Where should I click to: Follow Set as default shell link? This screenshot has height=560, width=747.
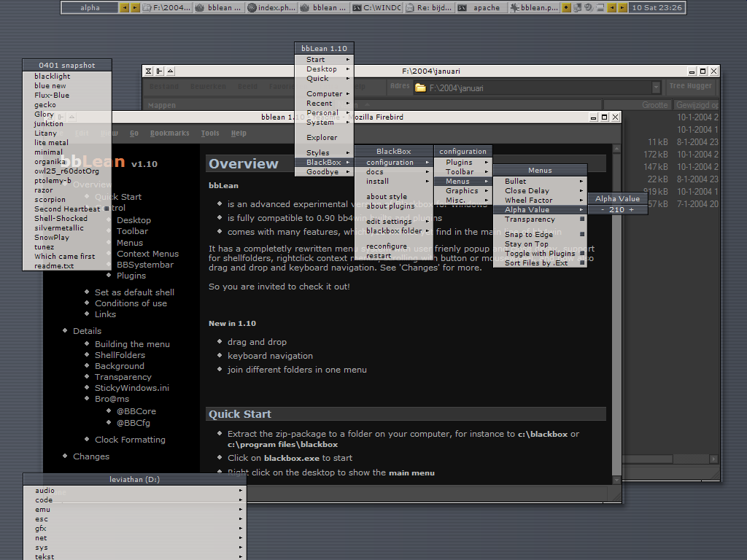pos(134,292)
